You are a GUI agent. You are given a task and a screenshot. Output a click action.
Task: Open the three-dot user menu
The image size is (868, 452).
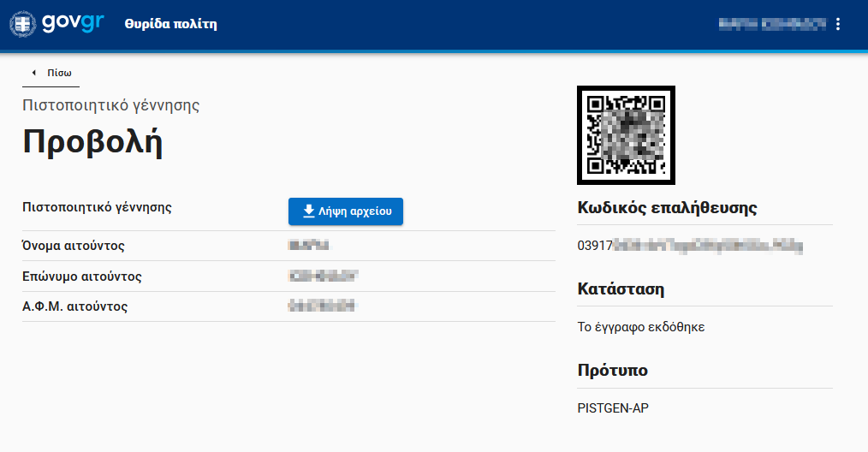point(838,24)
